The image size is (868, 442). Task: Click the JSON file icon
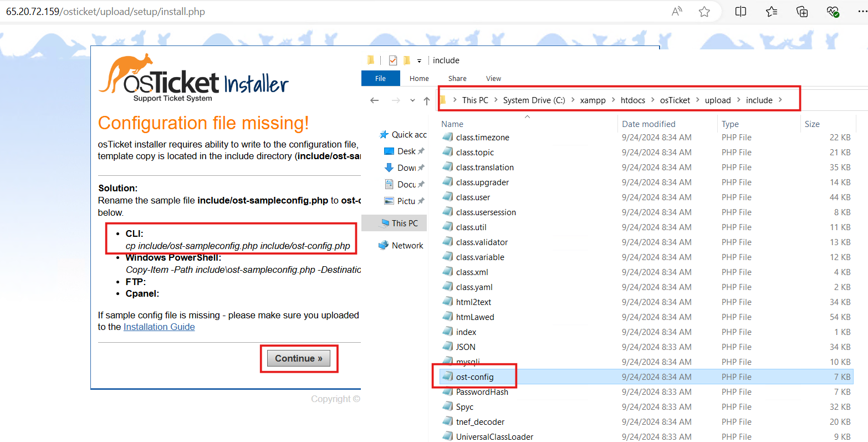(448, 346)
